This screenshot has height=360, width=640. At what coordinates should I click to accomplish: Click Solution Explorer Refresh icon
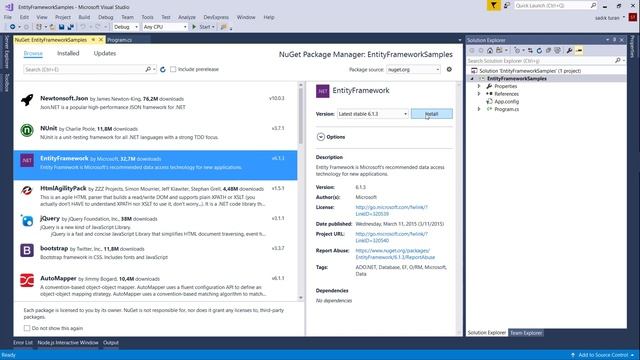point(539,51)
